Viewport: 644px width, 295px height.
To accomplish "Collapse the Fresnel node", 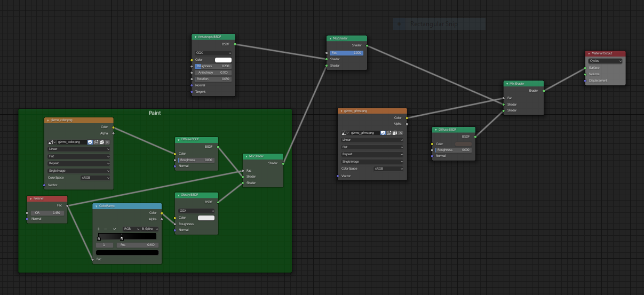I will pos(30,198).
